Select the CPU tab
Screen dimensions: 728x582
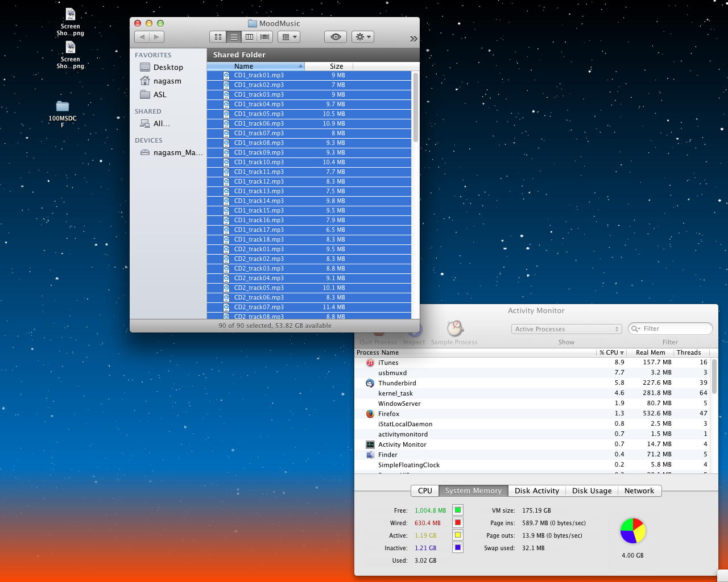[x=425, y=490]
